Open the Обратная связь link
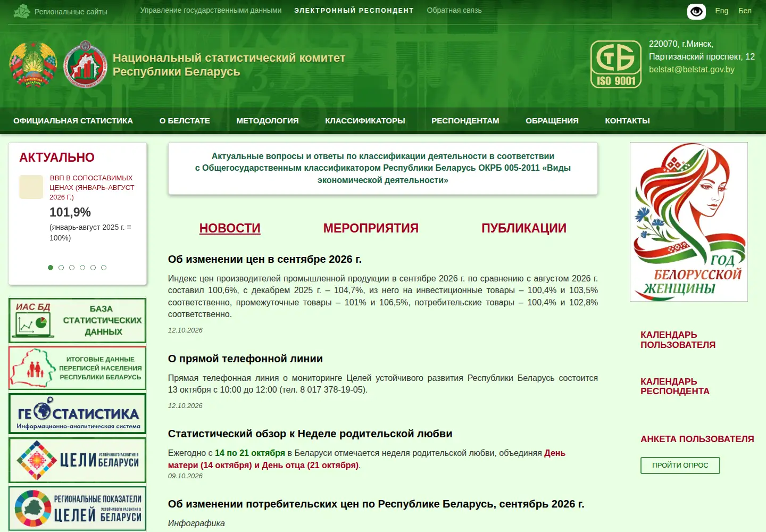766x532 pixels. [454, 10]
